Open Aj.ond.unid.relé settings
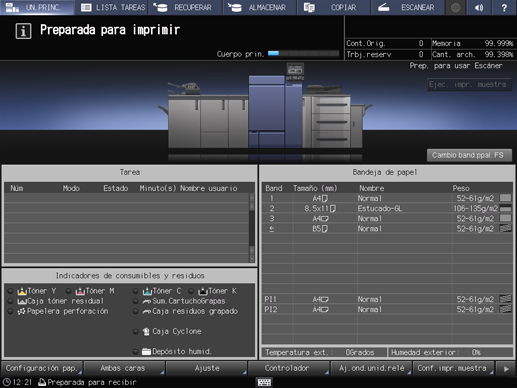The image size is (517, 388). coord(371,368)
